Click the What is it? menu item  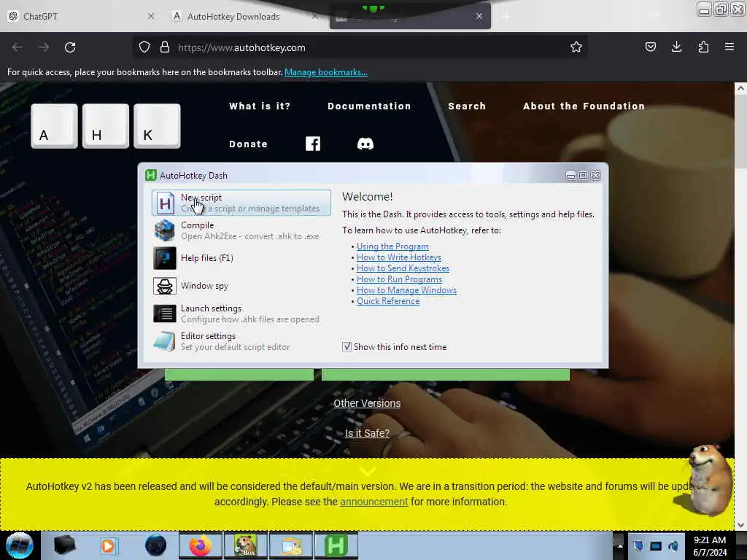(260, 106)
